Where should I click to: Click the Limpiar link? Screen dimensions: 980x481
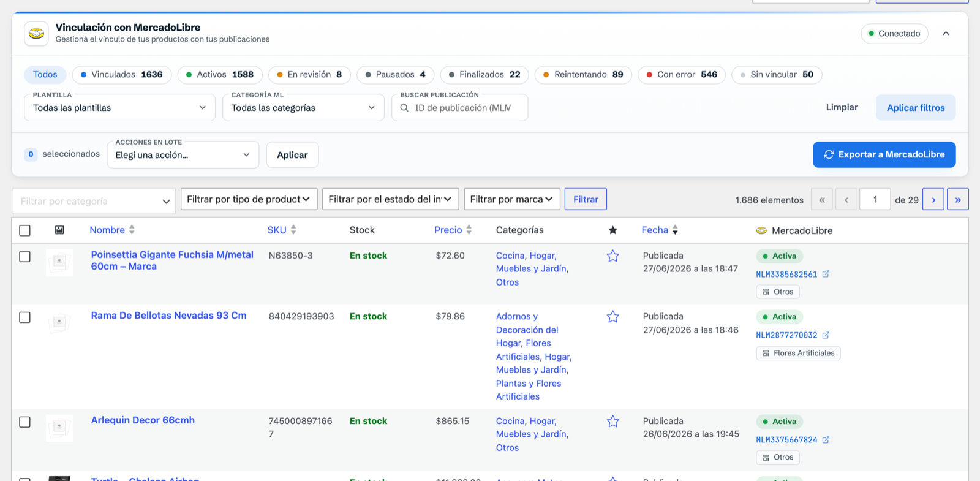point(842,107)
